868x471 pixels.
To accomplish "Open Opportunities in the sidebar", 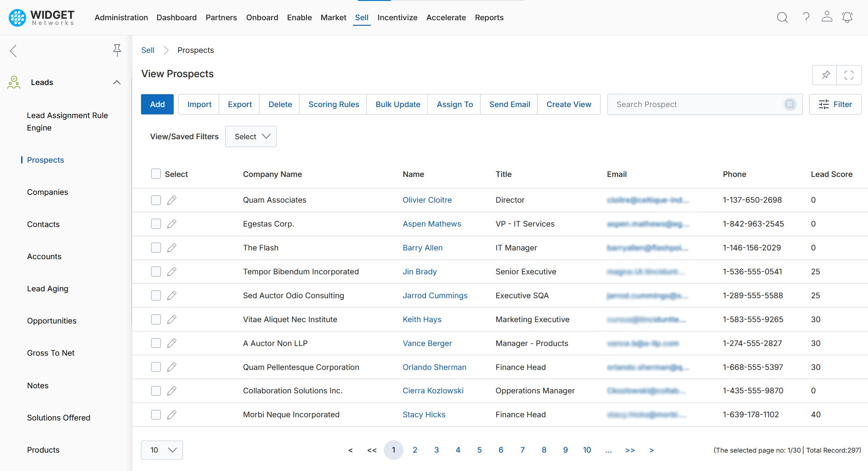I will click(x=51, y=321).
